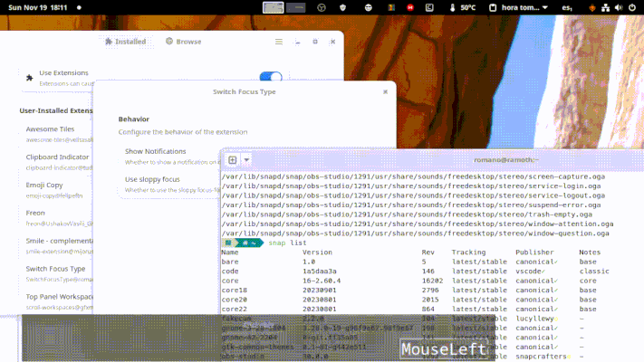The image size is (644, 362).
Task: Open the wired network status icon
Action: [x=605, y=7]
